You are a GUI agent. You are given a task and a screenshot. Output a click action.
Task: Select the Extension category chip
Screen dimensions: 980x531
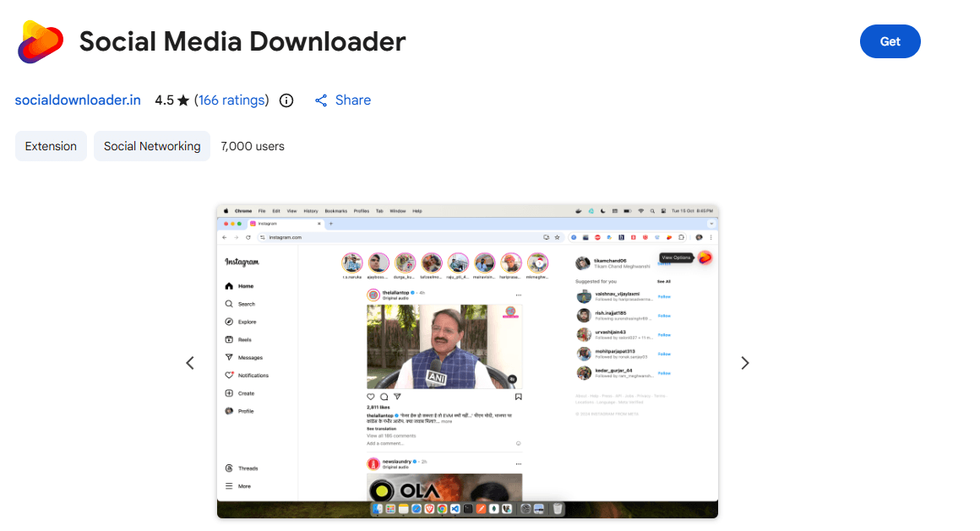click(x=51, y=146)
